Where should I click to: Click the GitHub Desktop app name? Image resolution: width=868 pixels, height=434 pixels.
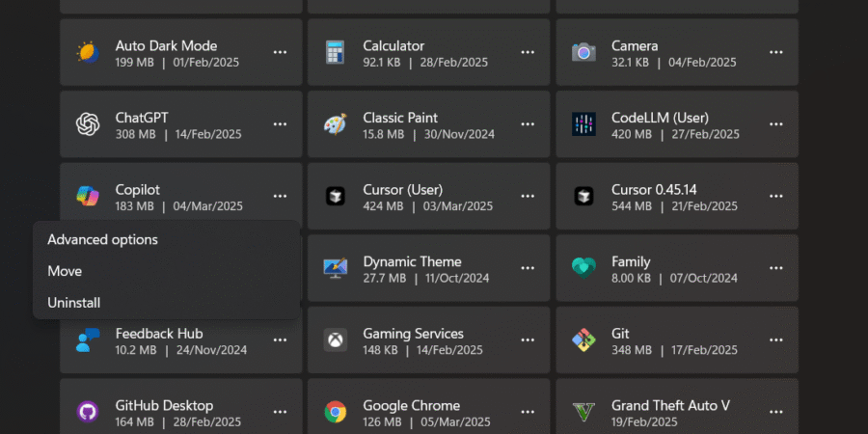pos(164,406)
